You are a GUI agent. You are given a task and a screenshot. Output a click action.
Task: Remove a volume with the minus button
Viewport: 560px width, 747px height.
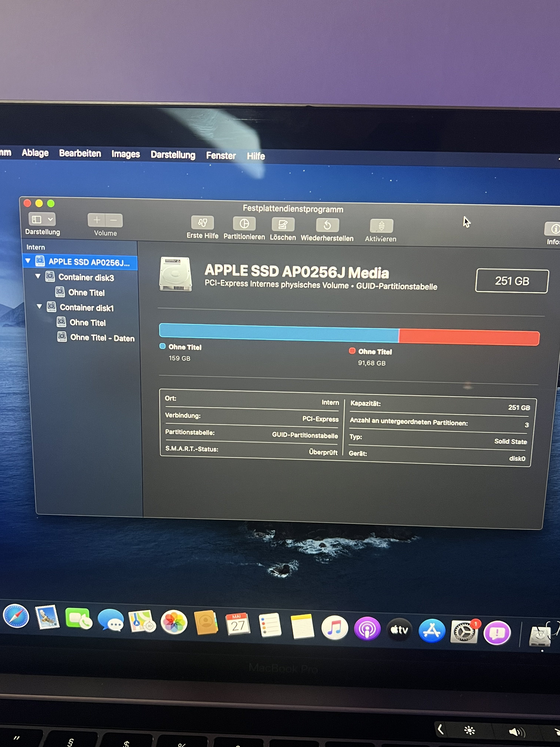(x=114, y=220)
